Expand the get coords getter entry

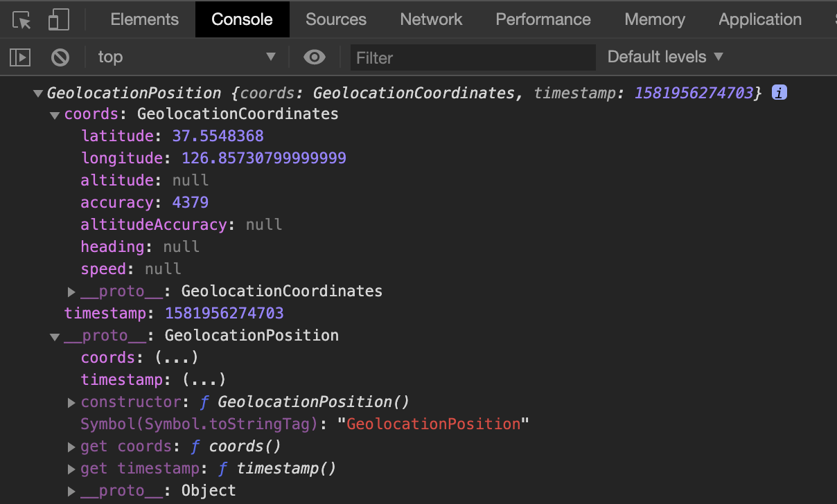(x=71, y=447)
